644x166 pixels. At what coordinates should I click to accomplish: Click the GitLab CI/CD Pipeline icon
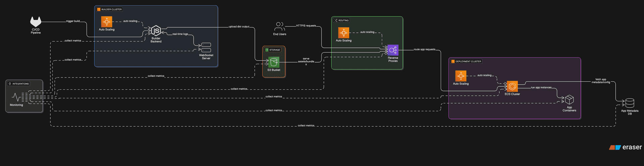pos(36,22)
